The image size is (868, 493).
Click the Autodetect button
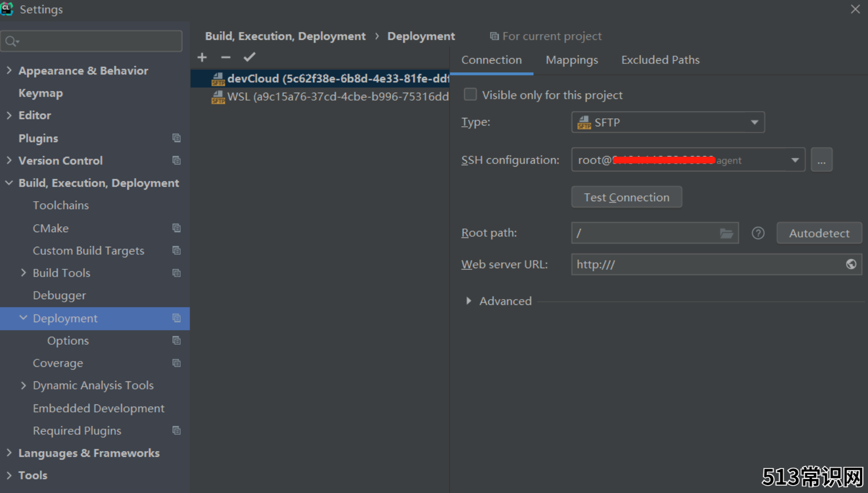click(x=819, y=233)
